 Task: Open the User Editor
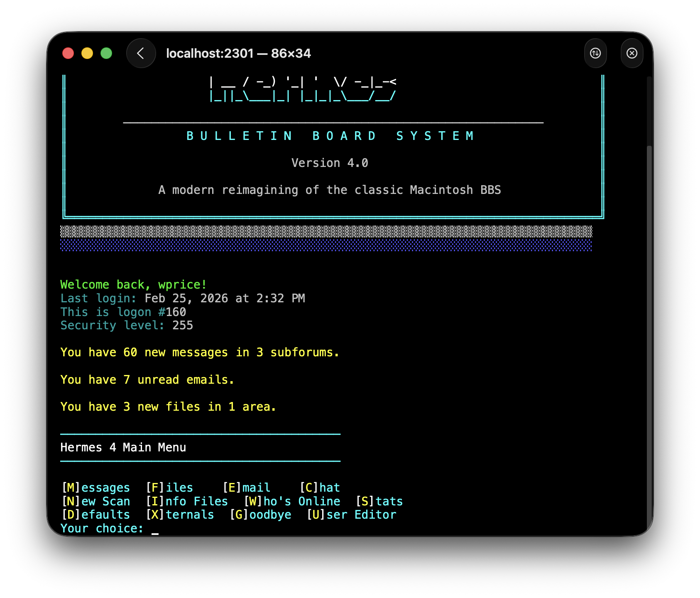point(352,514)
